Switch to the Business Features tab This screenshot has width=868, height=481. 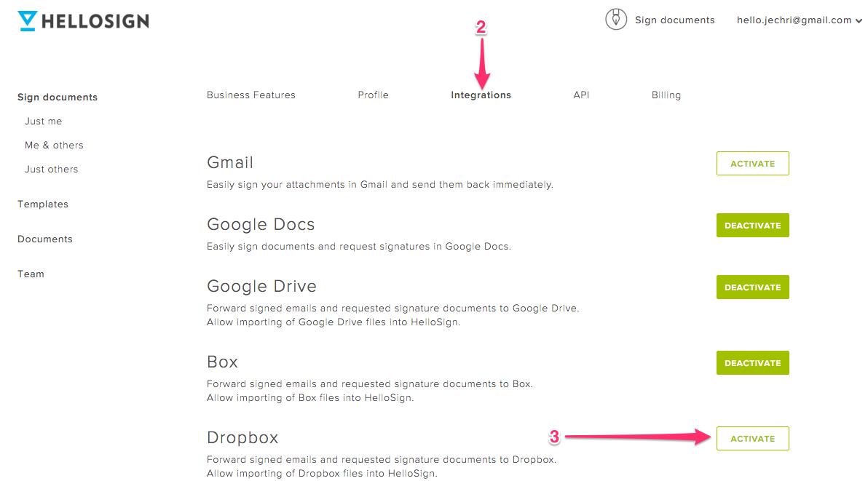point(250,95)
